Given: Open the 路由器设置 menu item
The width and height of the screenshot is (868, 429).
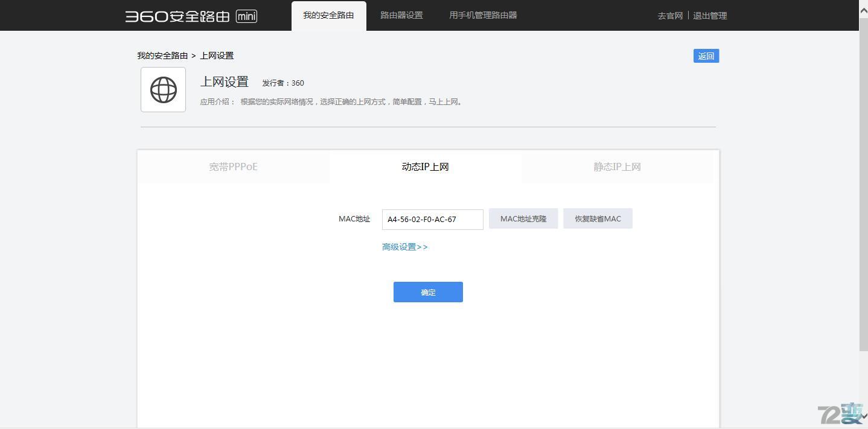Looking at the screenshot, I should [x=401, y=15].
